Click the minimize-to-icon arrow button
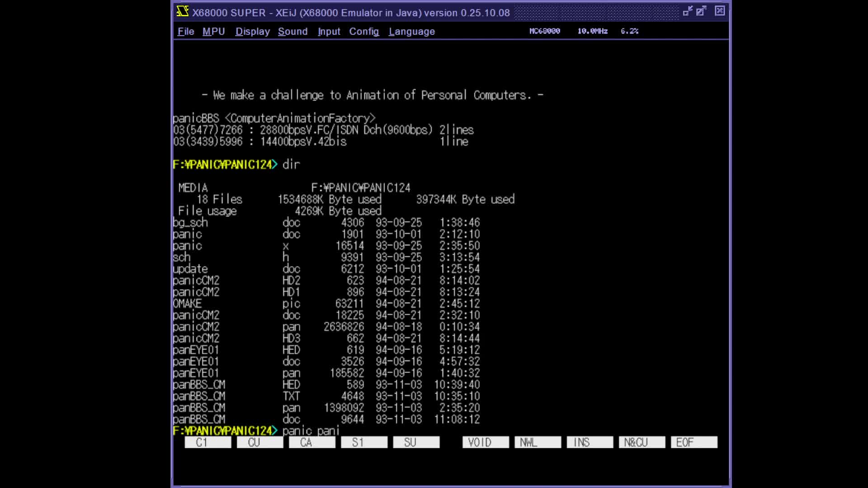 click(x=688, y=11)
